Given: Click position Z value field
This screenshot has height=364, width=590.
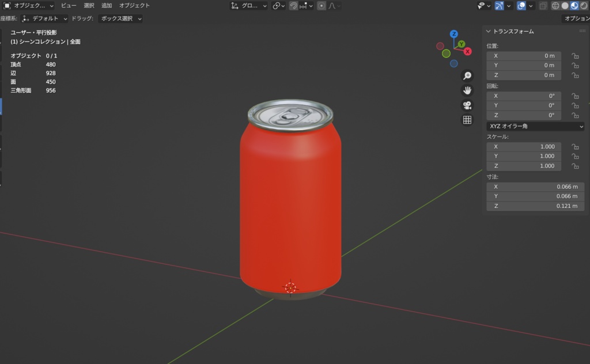Looking at the screenshot, I should [524, 75].
